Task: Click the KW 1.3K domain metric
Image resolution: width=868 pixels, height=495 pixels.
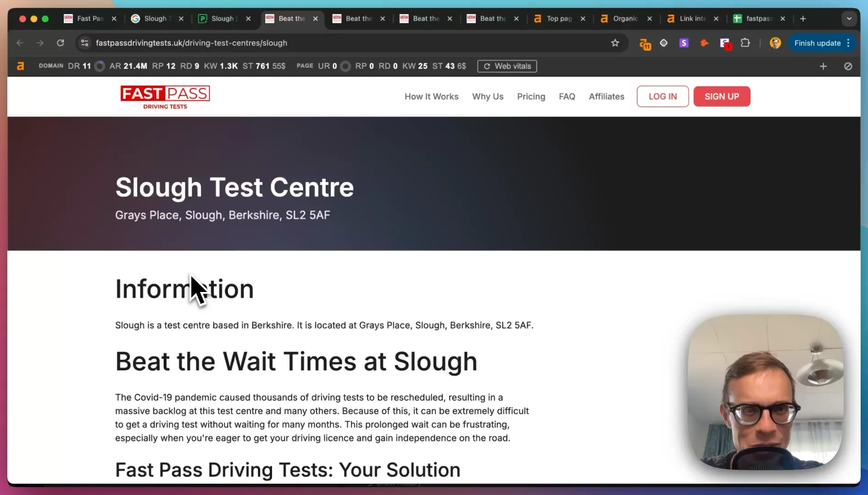Action: 221,66
